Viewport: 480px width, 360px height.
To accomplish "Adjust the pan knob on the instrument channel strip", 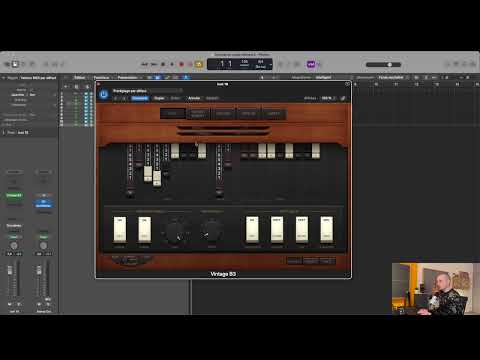I will click(x=14, y=246).
